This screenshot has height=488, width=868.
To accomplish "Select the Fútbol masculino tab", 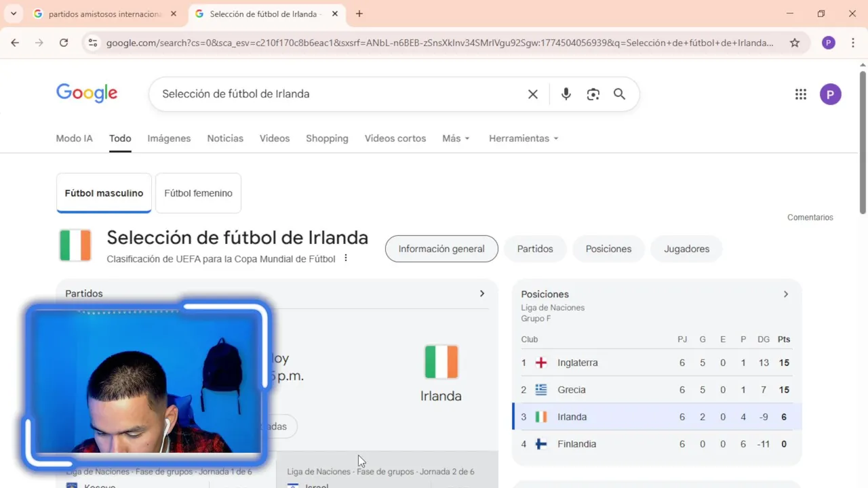I will click(x=104, y=193).
